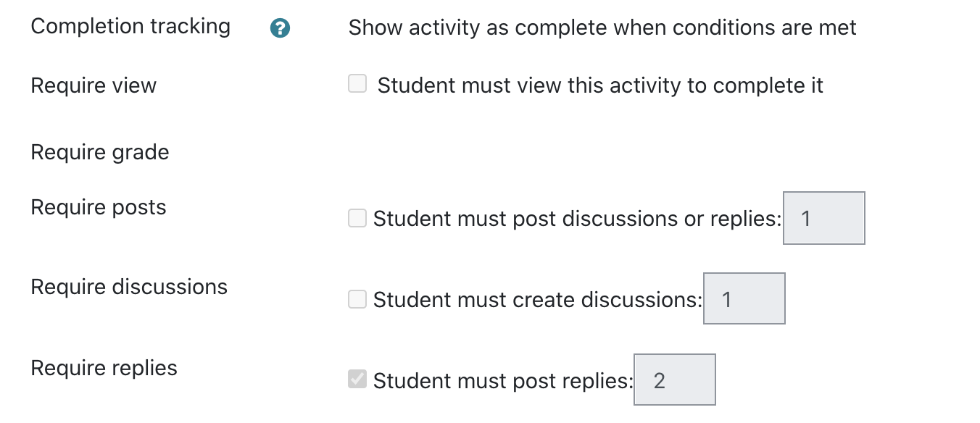Tick the Student must view this activity checkbox
The height and width of the screenshot is (423, 980).
click(357, 84)
